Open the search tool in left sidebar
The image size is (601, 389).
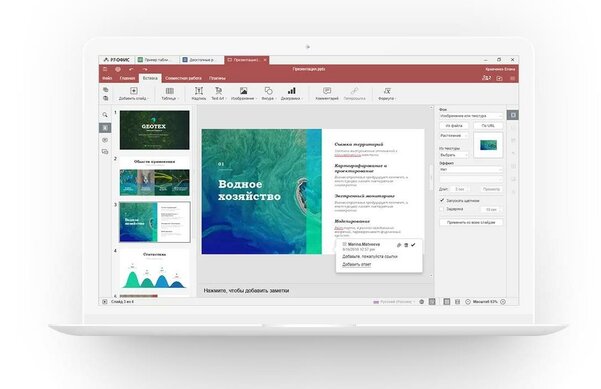click(x=105, y=115)
